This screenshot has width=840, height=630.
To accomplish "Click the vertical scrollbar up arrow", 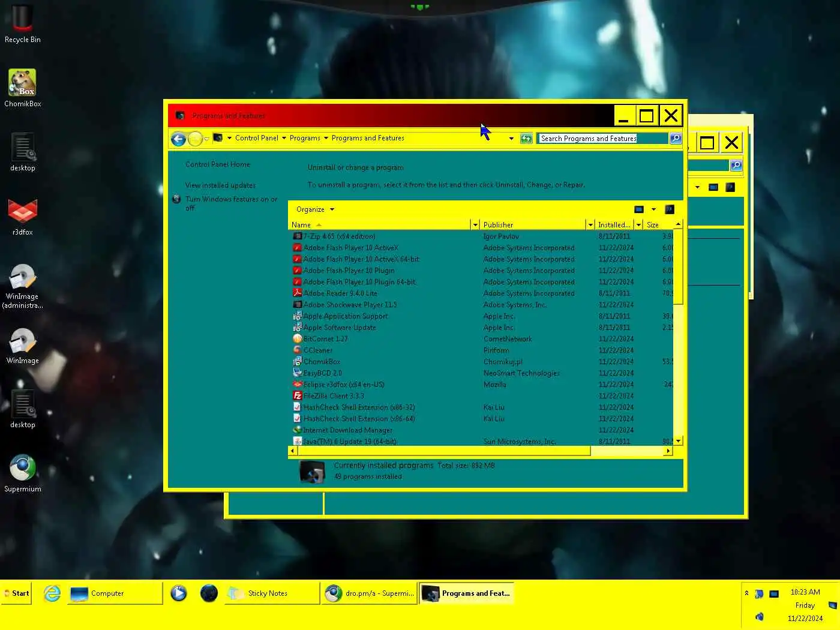I will pyautogui.click(x=679, y=224).
